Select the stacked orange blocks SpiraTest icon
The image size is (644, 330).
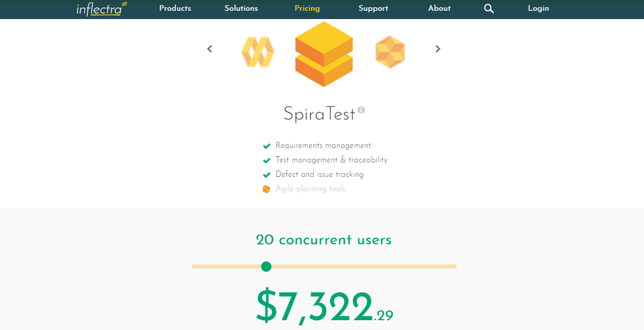coord(324,54)
